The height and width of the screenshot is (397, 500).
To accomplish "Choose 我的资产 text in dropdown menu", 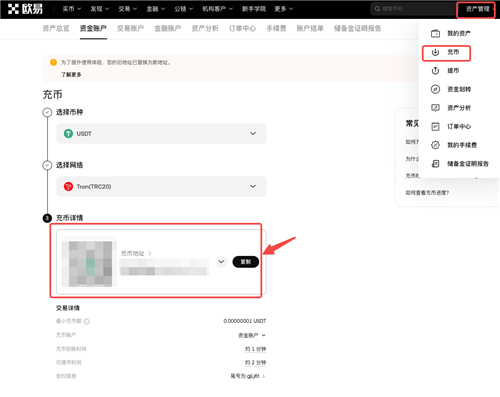I will point(459,33).
